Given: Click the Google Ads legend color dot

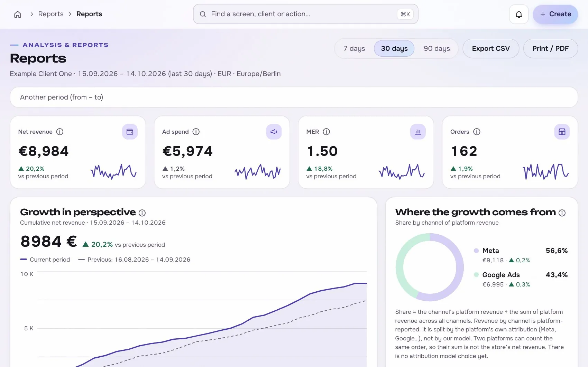Looking at the screenshot, I should (x=476, y=275).
